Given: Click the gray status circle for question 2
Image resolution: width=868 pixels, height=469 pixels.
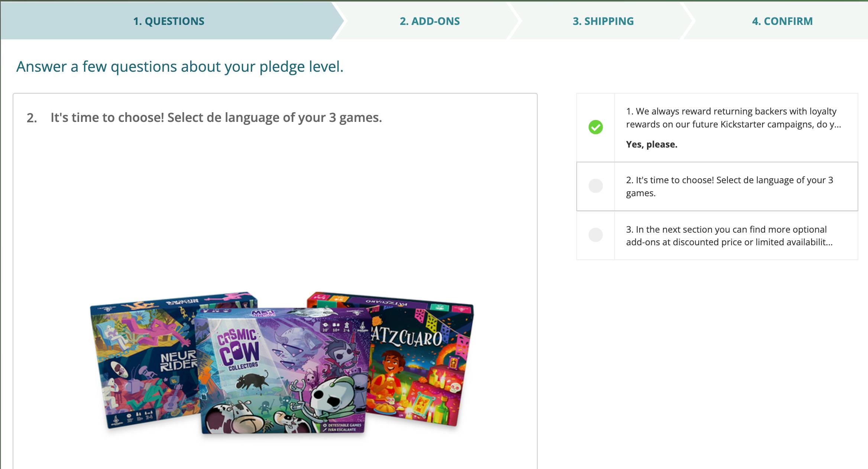Looking at the screenshot, I should pos(596,186).
